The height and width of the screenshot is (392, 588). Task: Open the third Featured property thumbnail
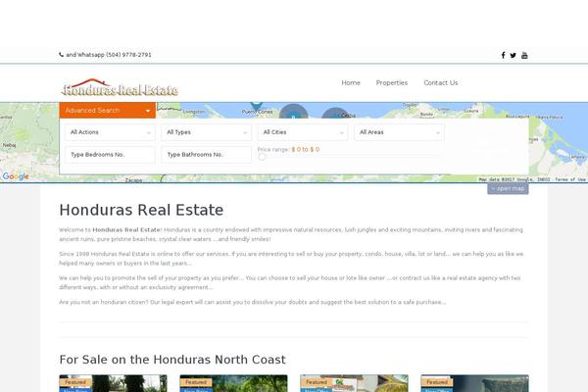tap(354, 383)
